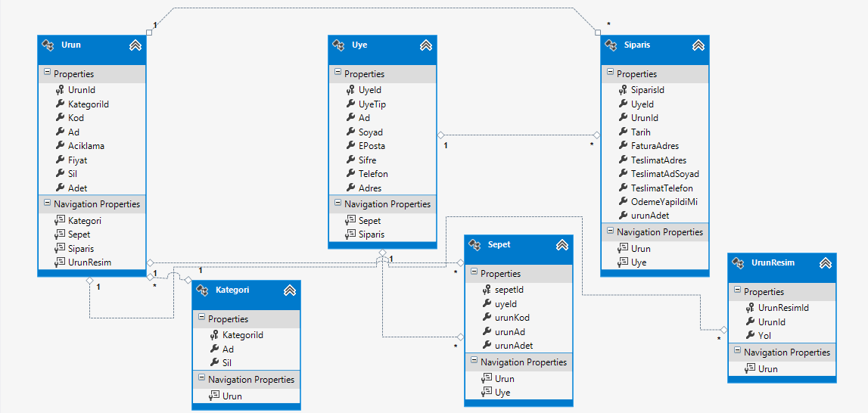The height and width of the screenshot is (413, 868).
Task: Click the wrench icon beside Fiyat
Action: (x=60, y=160)
